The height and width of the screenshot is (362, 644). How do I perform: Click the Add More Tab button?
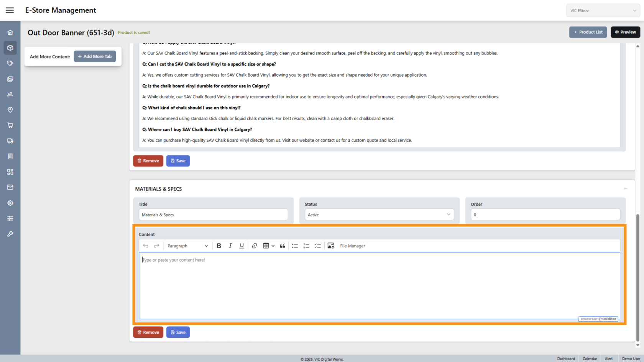pos(95,57)
